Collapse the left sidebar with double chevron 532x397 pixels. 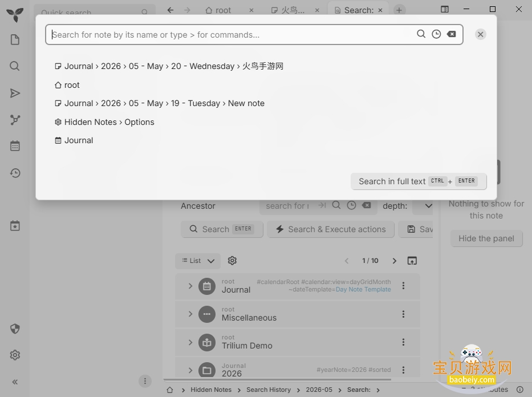pos(15,382)
